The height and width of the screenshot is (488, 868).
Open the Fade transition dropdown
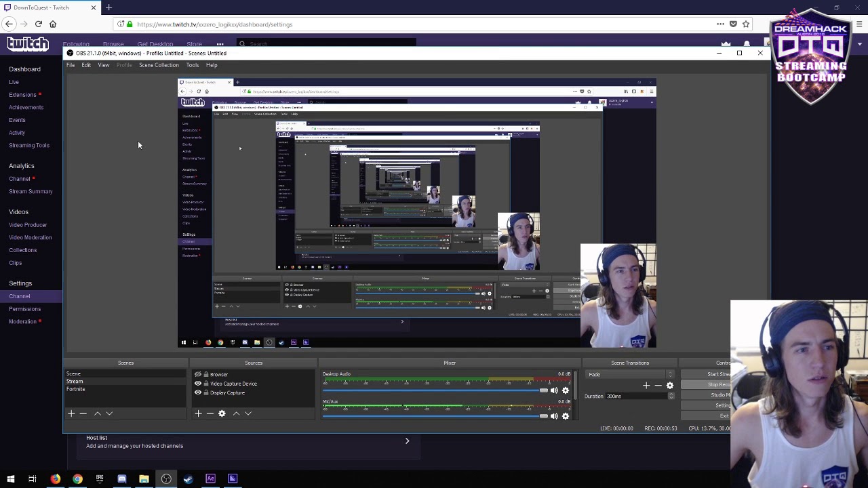(631, 374)
